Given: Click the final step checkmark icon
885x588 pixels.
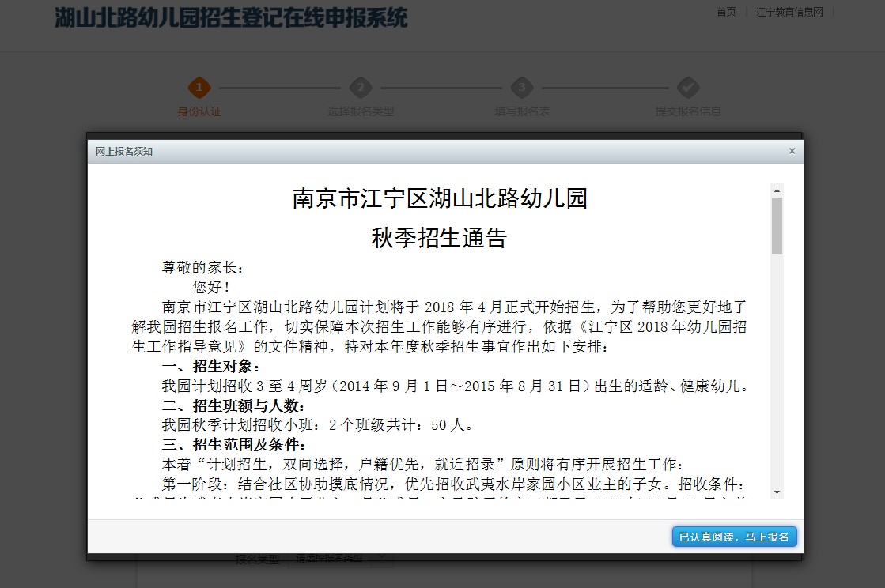Looking at the screenshot, I should point(687,87).
